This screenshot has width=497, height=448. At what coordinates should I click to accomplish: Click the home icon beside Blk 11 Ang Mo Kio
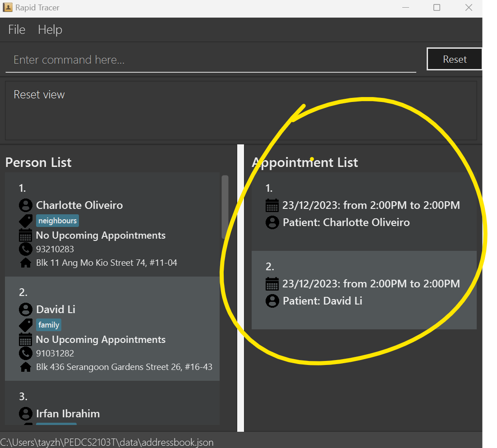tap(26, 263)
